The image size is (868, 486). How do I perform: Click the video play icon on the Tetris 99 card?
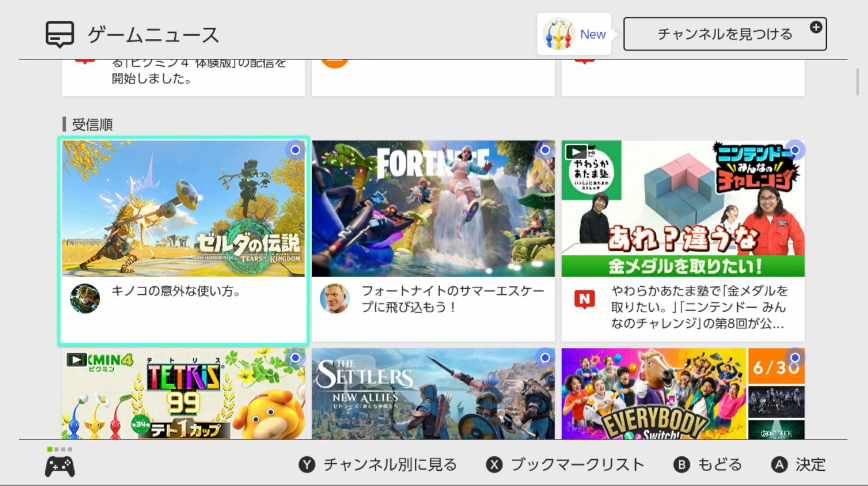point(76,359)
